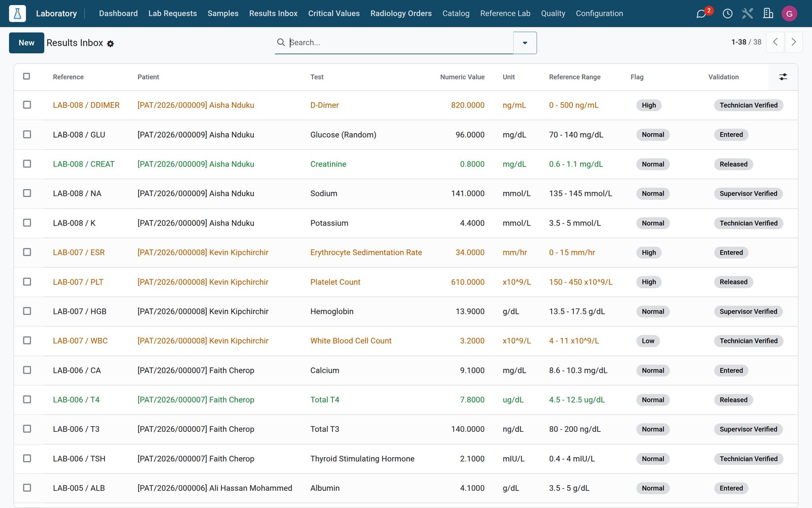Click the Hemoglobin test cell

click(x=332, y=311)
